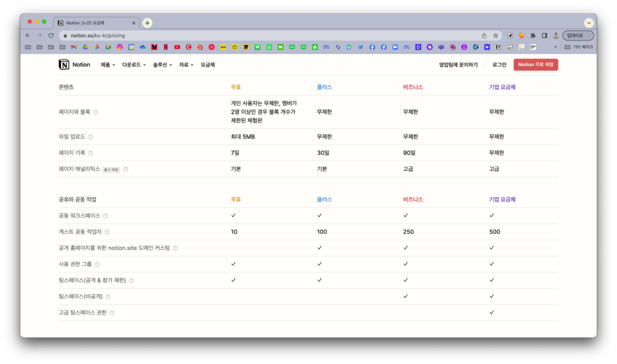The width and height of the screenshot is (617, 364).
Task: Click the Notion 무료 체험 button
Action: pyautogui.click(x=536, y=64)
